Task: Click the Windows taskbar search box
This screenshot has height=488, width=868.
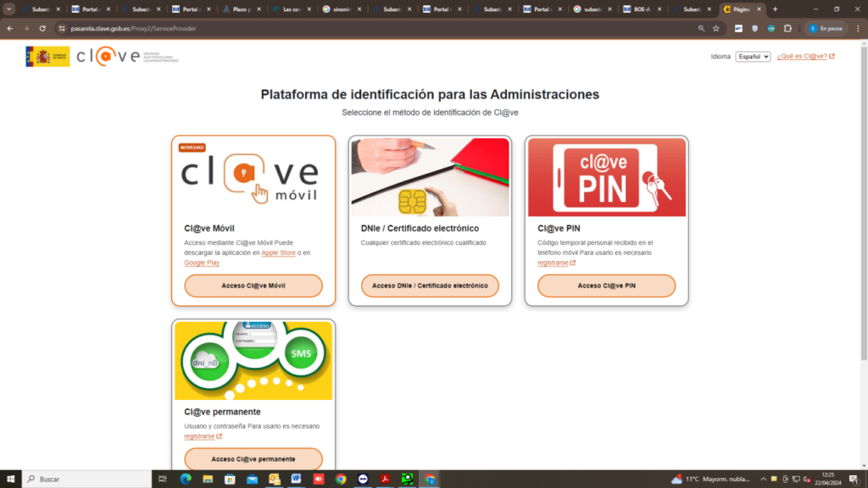Action: (x=85, y=479)
